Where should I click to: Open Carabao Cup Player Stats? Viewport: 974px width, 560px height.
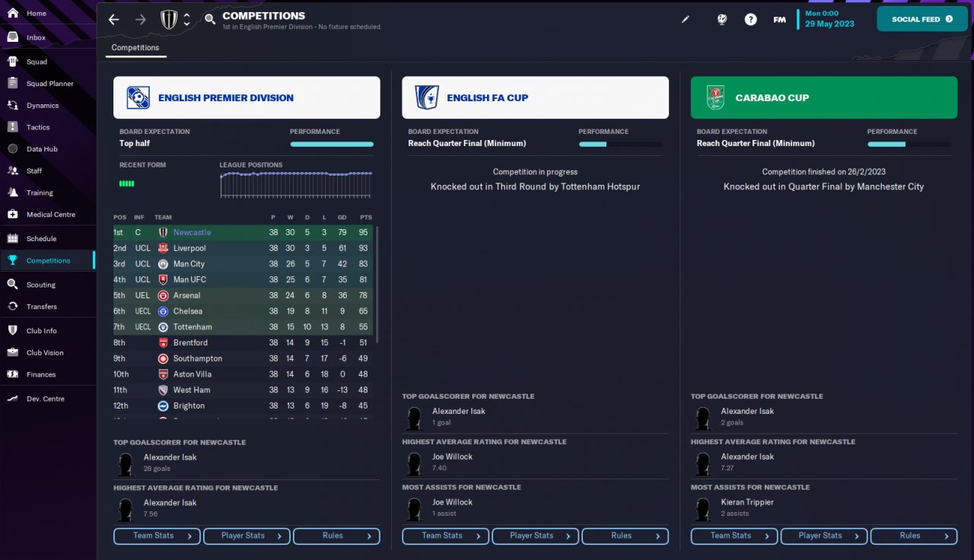[824, 536]
